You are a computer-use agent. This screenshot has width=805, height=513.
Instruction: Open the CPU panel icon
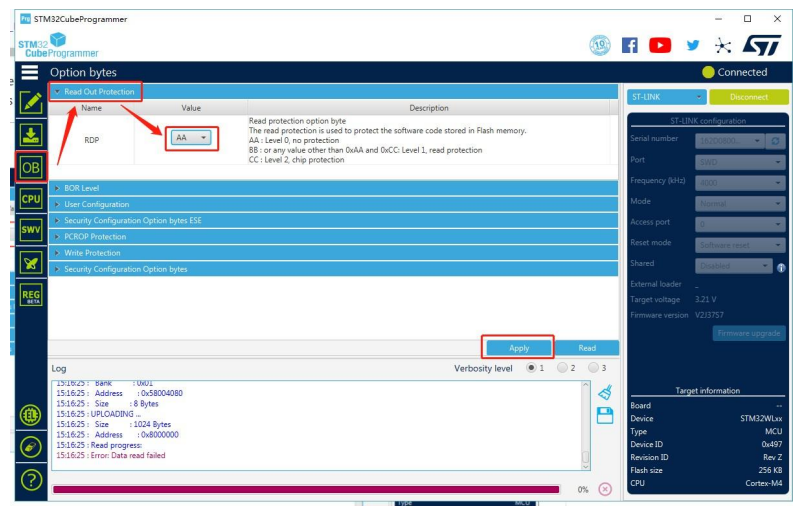tap(30, 199)
